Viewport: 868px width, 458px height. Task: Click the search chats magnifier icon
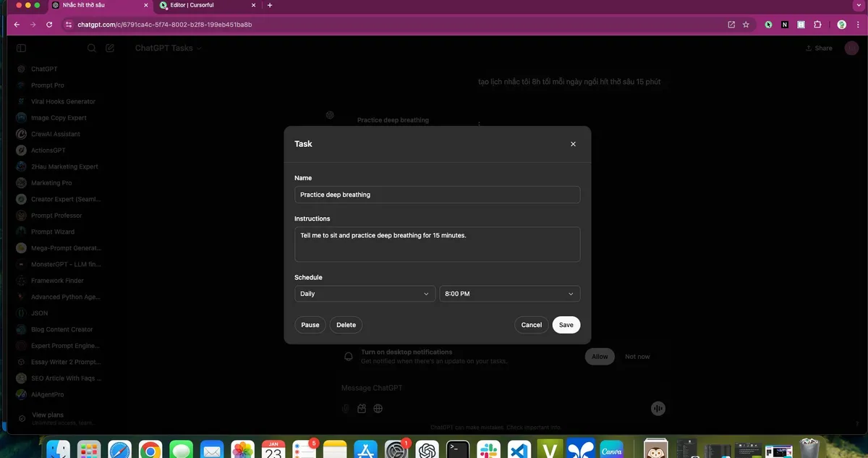[x=92, y=48]
